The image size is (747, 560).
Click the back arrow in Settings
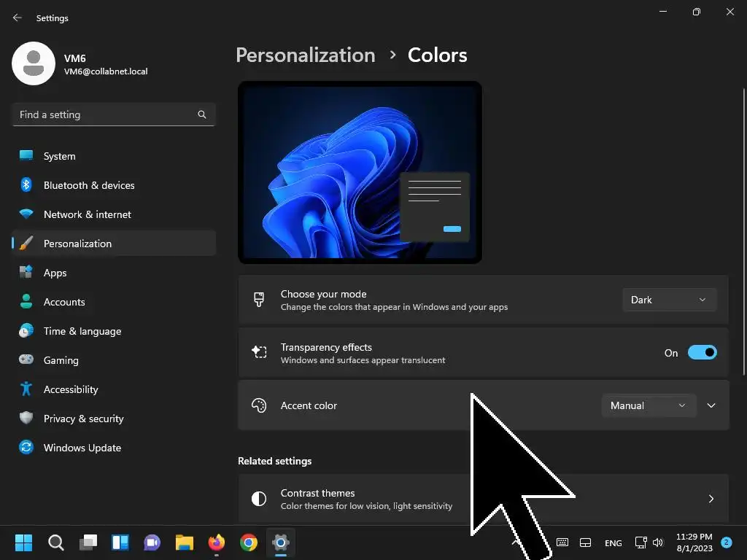click(18, 17)
